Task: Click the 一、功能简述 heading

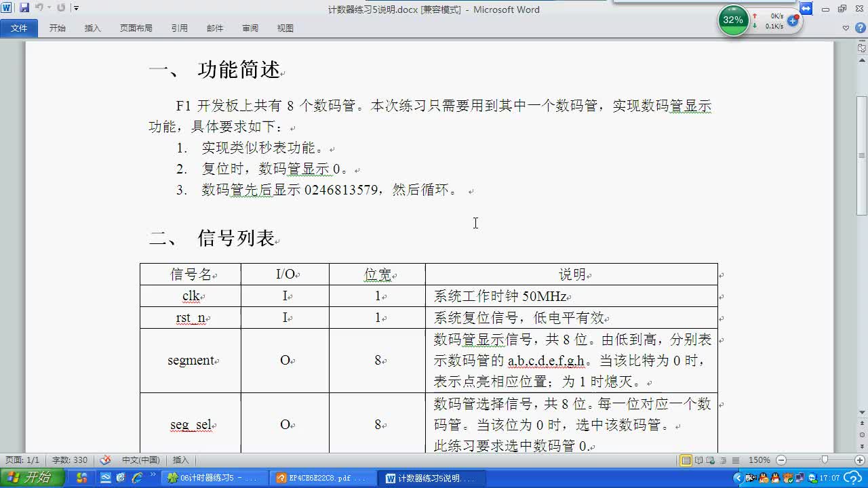Action: (x=216, y=70)
